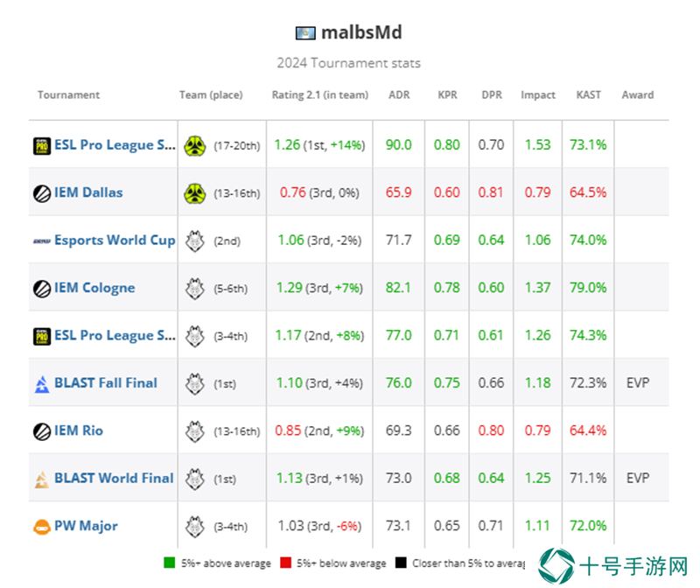Click the flag icon beside malbsMd

click(x=305, y=33)
